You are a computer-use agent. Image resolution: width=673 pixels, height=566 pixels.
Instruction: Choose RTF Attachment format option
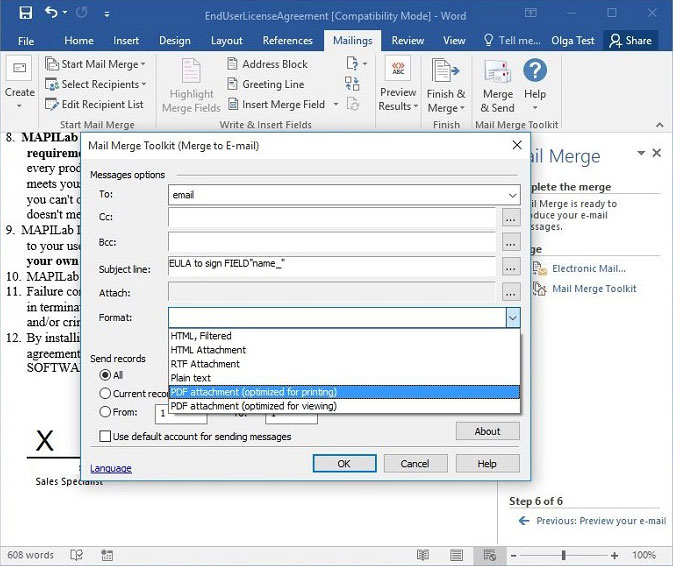[344, 364]
